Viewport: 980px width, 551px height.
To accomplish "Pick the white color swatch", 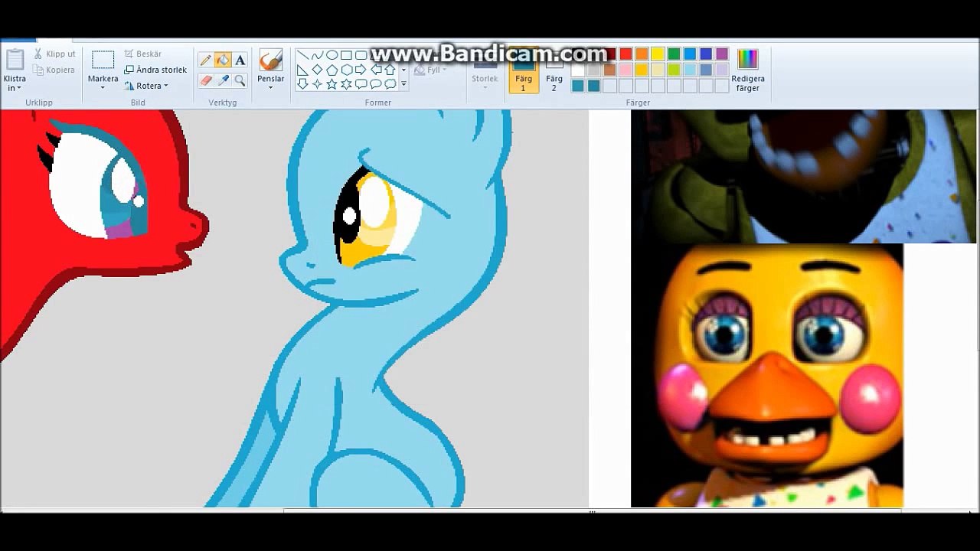I will point(577,70).
